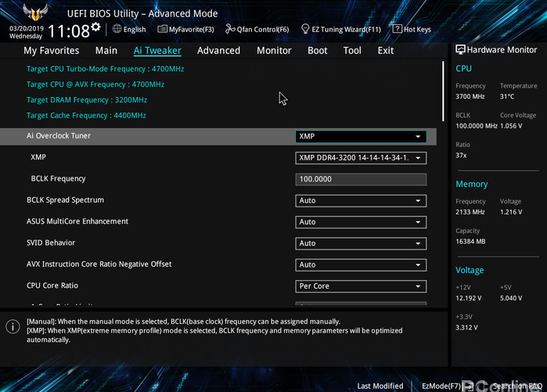Open the XMP profile dropdown
The height and width of the screenshot is (392, 547).
pyautogui.click(x=361, y=158)
